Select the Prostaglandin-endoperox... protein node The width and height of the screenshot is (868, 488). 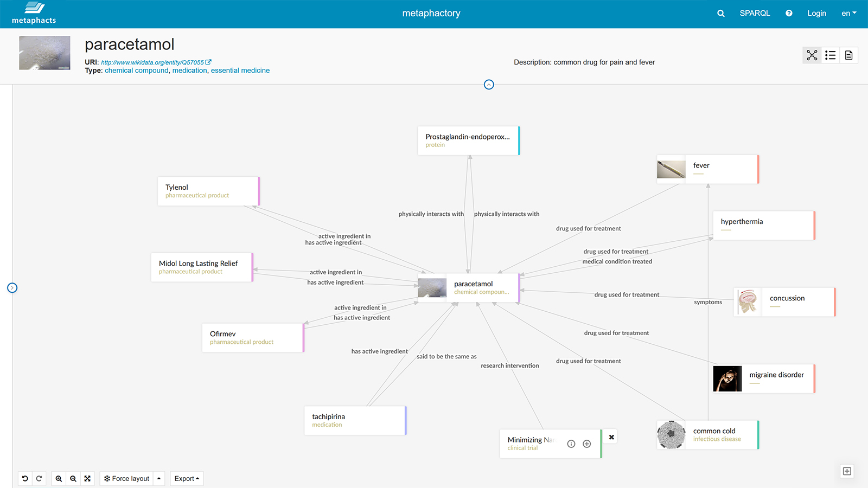469,141
